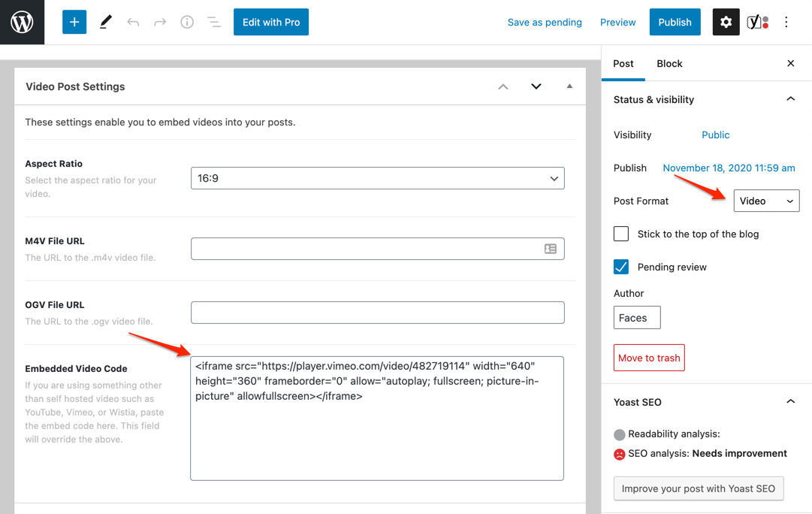Select the pencil Tools icon
This screenshot has height=514, width=812.
pyautogui.click(x=106, y=22)
